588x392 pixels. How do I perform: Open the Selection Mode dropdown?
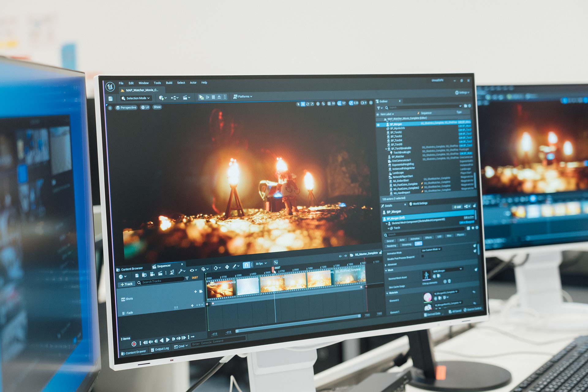pyautogui.click(x=136, y=98)
